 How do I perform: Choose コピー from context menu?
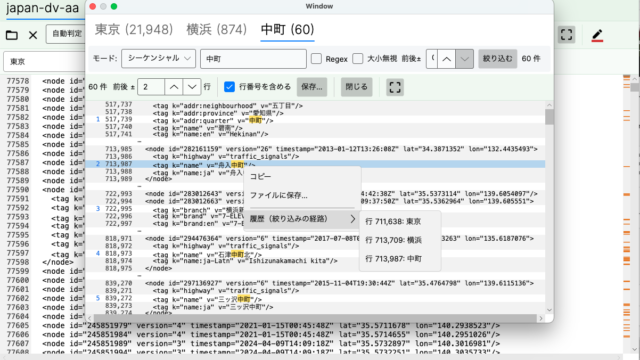[302, 177]
